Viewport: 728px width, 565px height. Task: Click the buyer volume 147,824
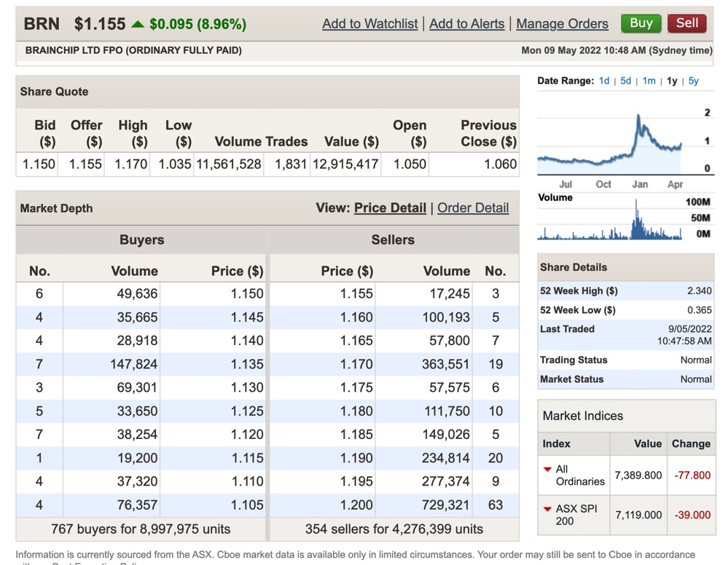[x=133, y=363]
